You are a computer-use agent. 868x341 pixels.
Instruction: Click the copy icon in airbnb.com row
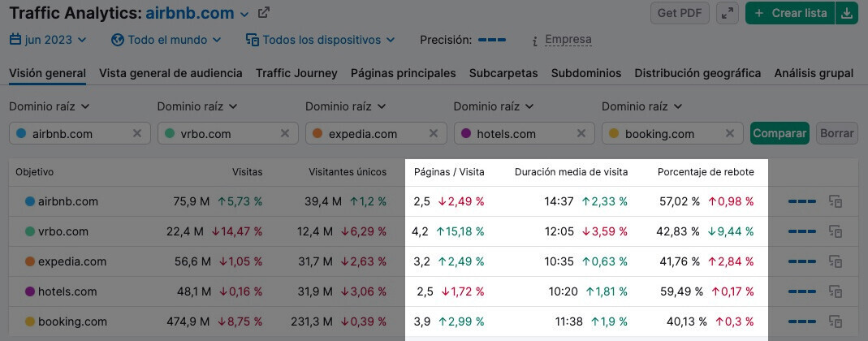[x=834, y=201]
